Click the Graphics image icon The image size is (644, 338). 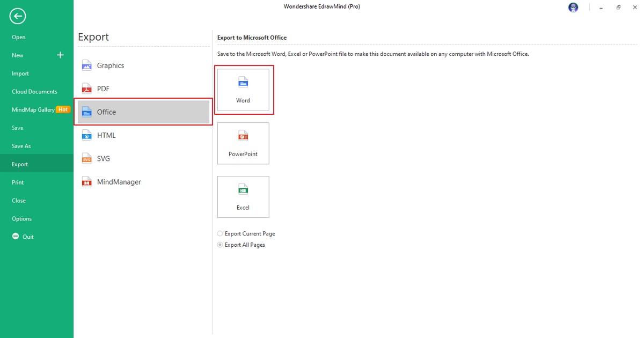pos(87,65)
